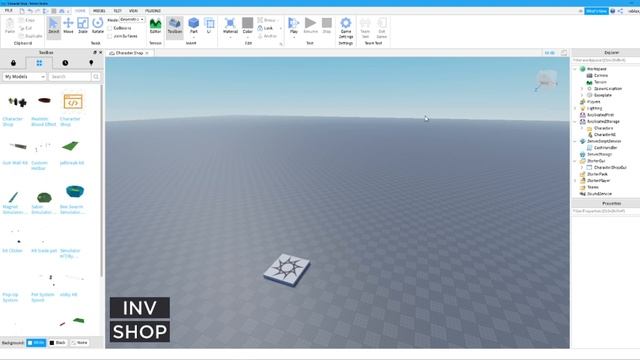
Task: Click the Team Test button
Action: [365, 28]
